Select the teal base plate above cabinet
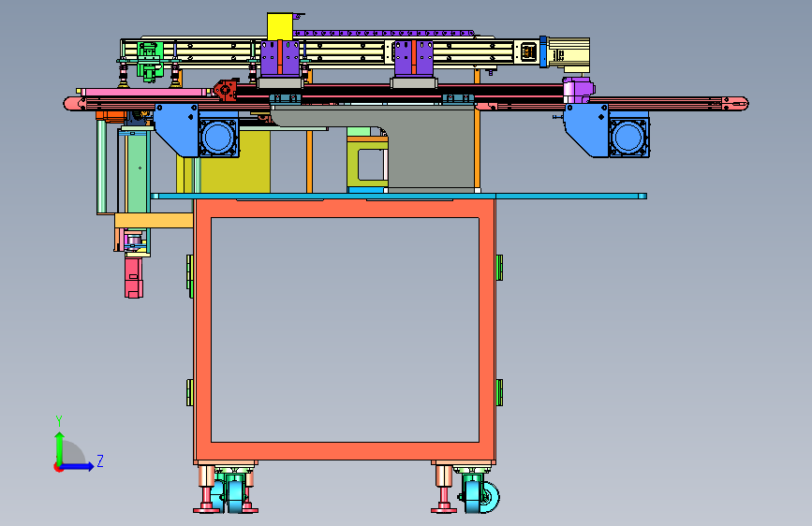This screenshot has width=812, height=526. click(399, 197)
